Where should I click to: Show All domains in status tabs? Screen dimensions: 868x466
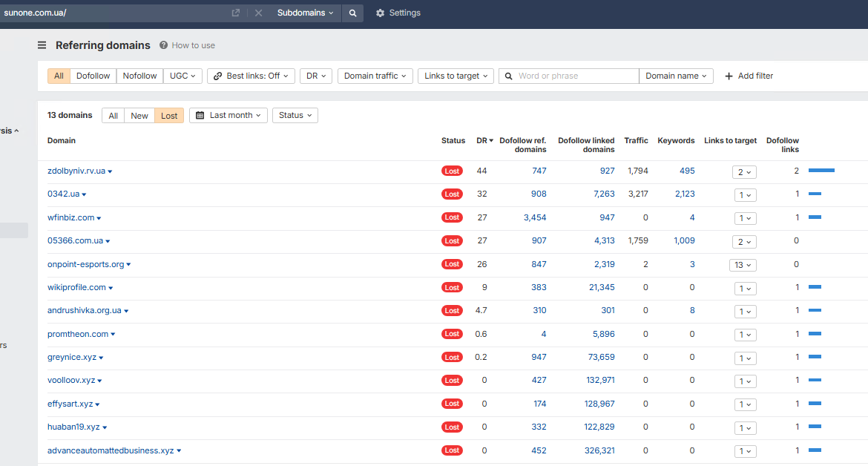[x=113, y=116]
